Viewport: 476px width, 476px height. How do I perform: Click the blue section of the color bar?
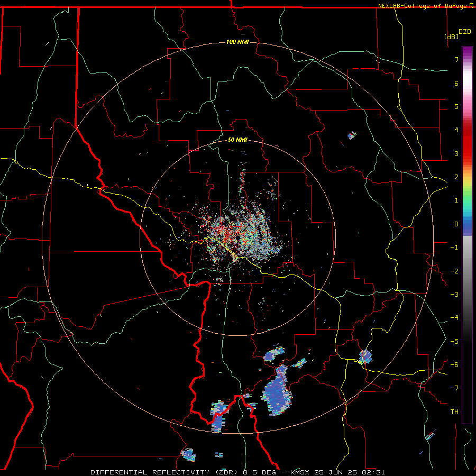467,226
